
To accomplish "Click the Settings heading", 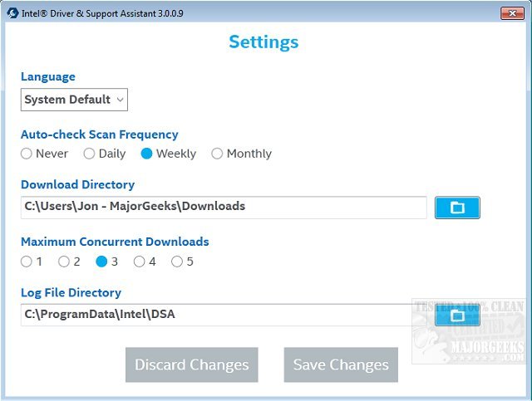I will (264, 42).
